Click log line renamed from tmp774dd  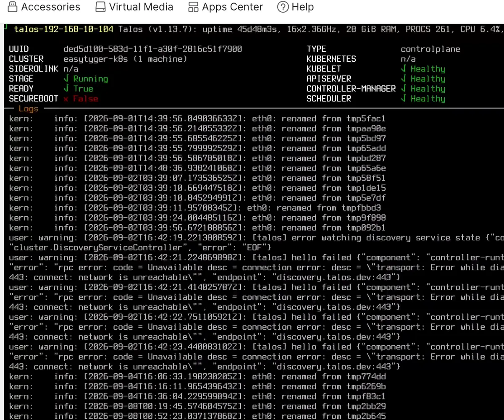[x=197, y=376]
